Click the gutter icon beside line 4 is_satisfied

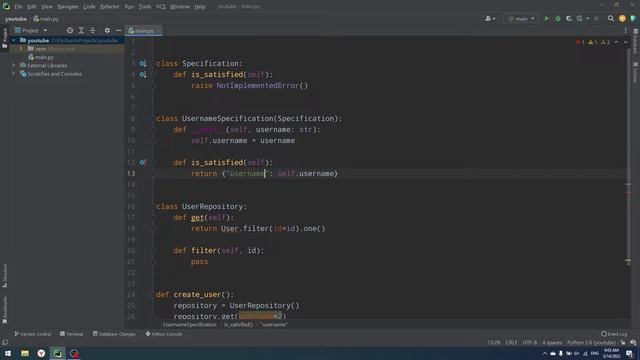click(142, 74)
